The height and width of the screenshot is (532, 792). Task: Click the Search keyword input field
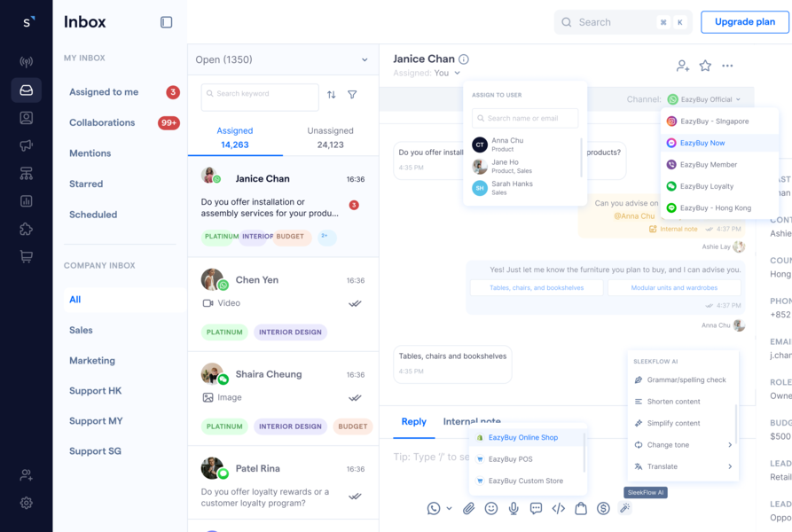[x=260, y=97]
